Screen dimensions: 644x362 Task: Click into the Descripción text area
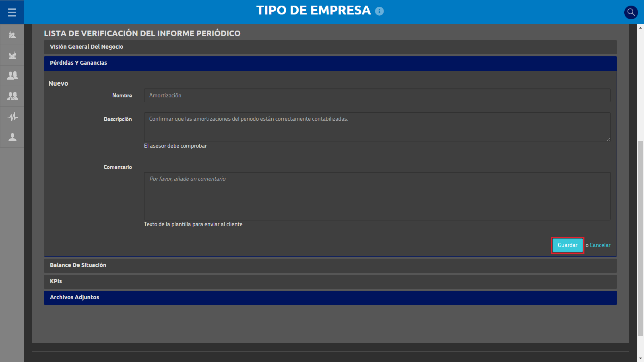coord(377,127)
